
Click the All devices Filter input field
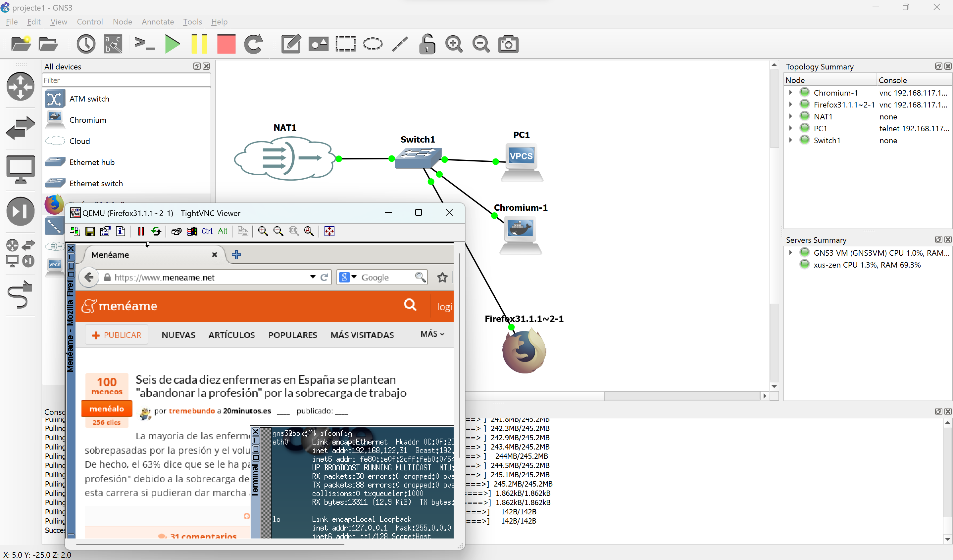coord(126,80)
